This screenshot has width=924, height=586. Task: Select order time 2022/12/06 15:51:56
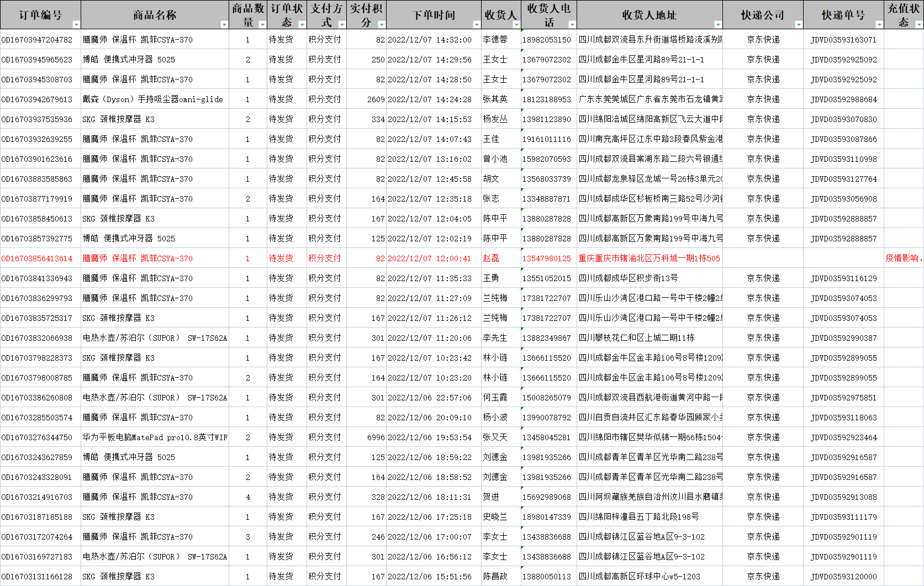(x=430, y=577)
